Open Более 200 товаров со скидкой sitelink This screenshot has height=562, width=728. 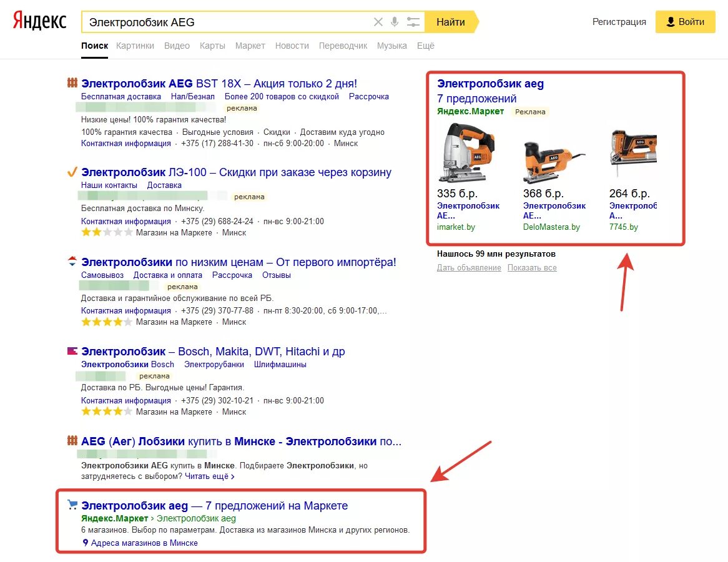pos(282,97)
